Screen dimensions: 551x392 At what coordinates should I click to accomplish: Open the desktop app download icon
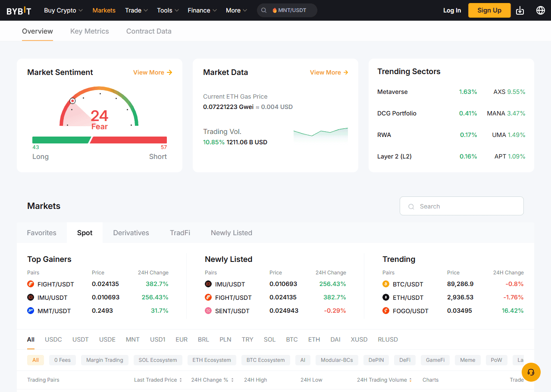[520, 10]
